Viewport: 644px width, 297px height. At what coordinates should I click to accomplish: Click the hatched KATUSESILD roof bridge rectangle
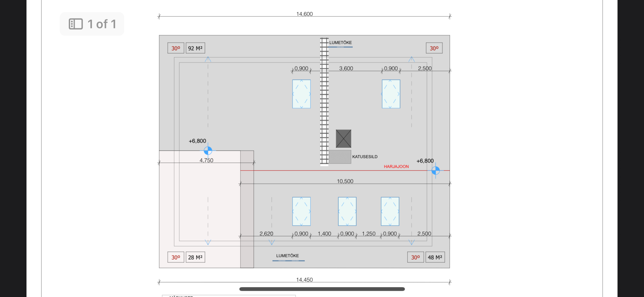point(340,157)
